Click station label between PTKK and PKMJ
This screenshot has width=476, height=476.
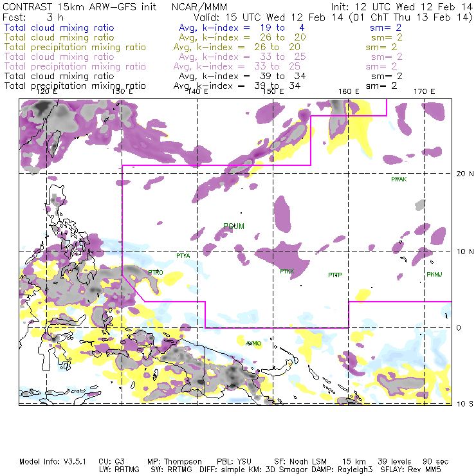coord(335,275)
